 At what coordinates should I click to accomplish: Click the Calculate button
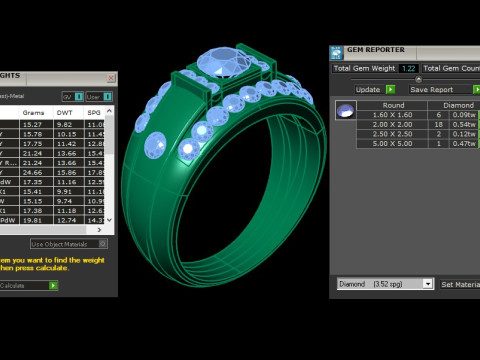29,286
